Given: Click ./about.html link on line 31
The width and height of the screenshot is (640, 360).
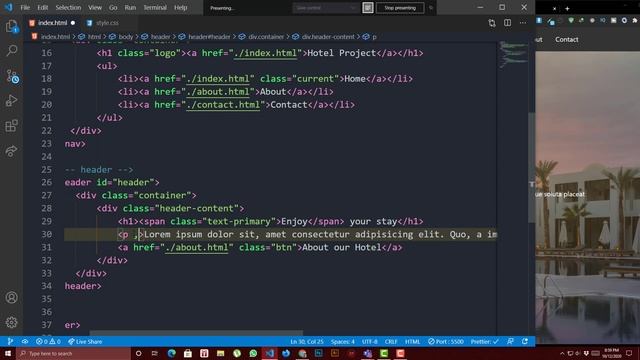Looking at the screenshot, I should pyautogui.click(x=197, y=247).
